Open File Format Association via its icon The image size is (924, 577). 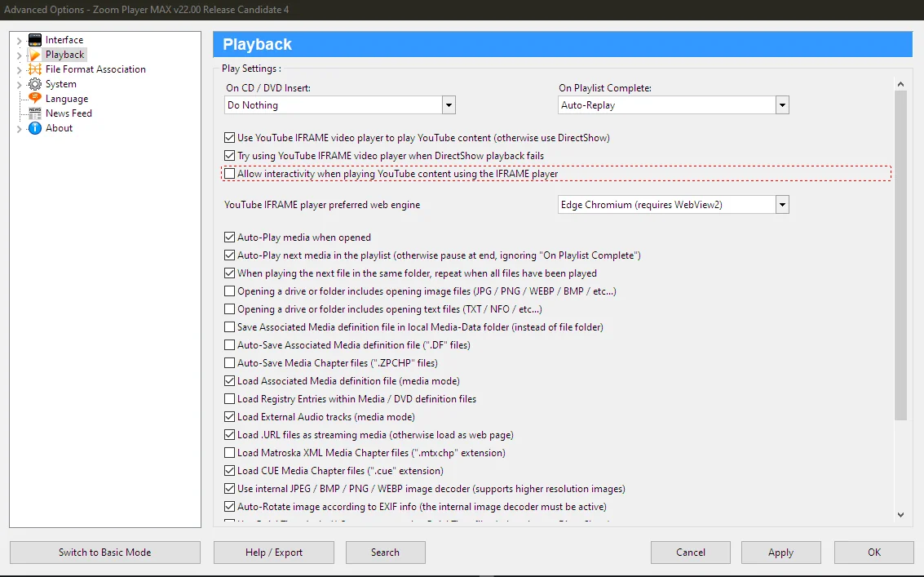34,69
